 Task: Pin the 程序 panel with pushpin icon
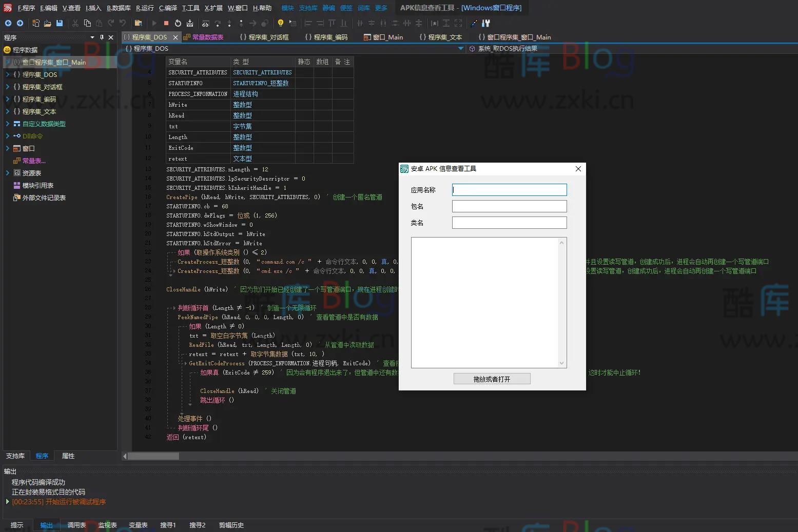(x=102, y=37)
